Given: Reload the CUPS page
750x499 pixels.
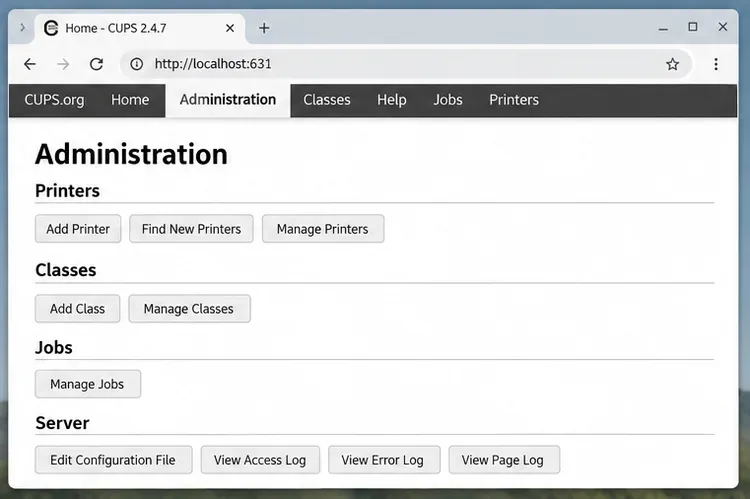Looking at the screenshot, I should click(97, 64).
